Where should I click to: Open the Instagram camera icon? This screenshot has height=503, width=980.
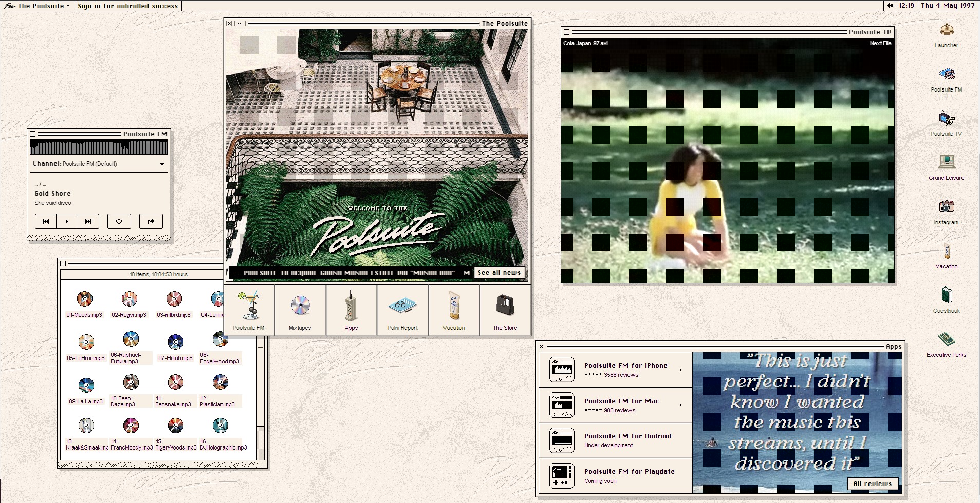click(x=946, y=207)
